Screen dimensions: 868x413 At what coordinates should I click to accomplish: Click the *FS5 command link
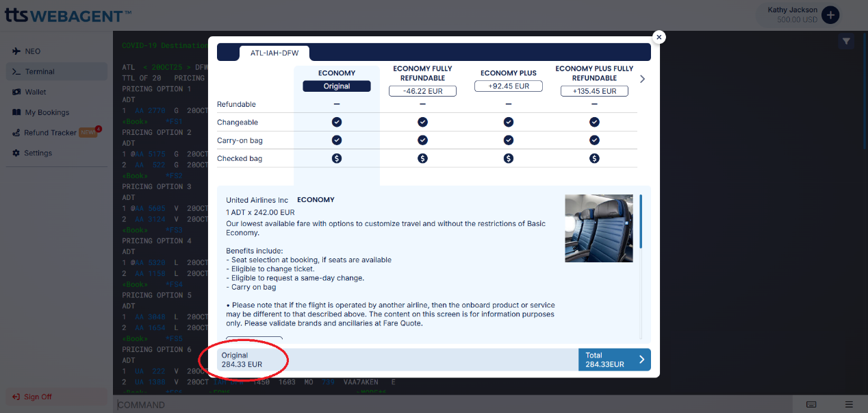tap(174, 338)
